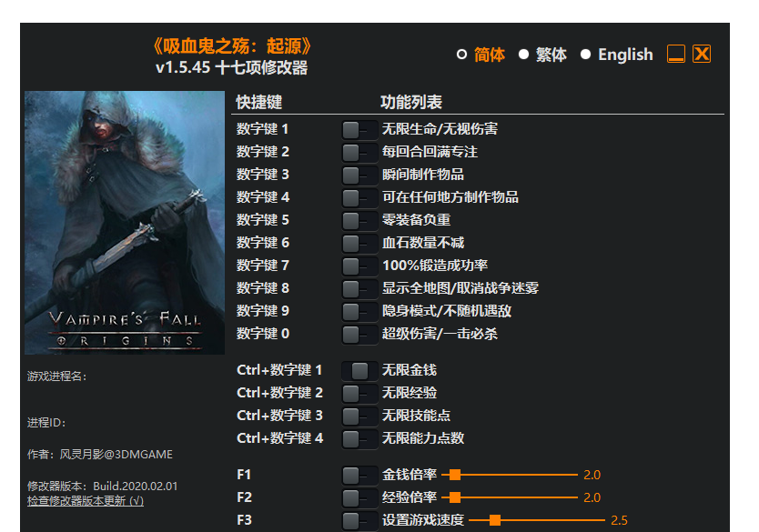
Task: Click the 金钱倍率 slider handle
Action: coord(454,475)
